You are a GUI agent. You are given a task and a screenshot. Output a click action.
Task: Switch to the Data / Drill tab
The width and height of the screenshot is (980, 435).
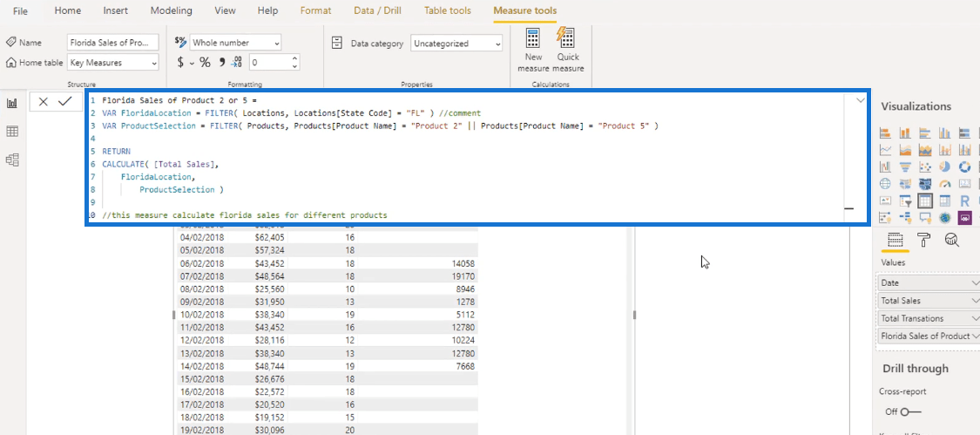click(377, 10)
